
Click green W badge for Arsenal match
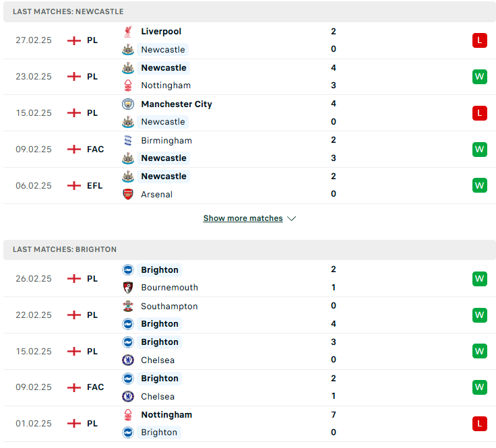tap(480, 185)
